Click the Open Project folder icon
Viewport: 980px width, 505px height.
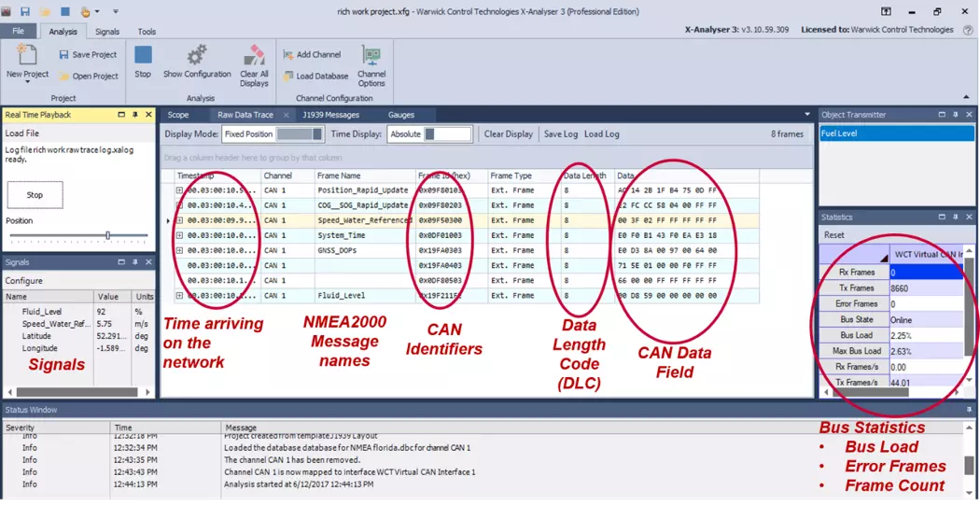pos(63,77)
